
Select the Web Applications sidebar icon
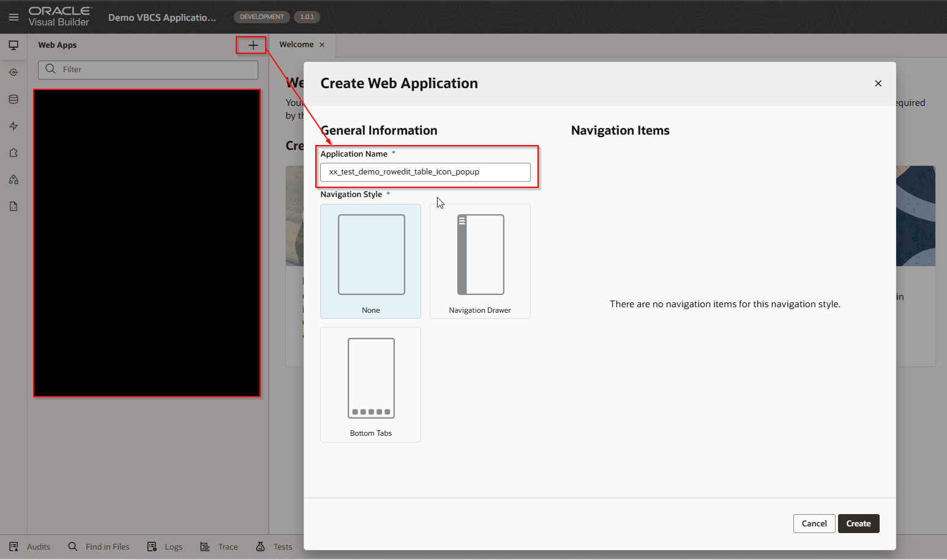pos(13,45)
